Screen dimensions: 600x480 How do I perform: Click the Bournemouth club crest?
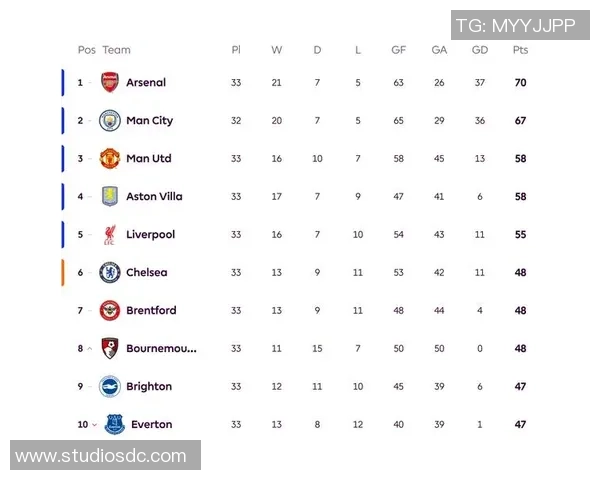coord(110,348)
